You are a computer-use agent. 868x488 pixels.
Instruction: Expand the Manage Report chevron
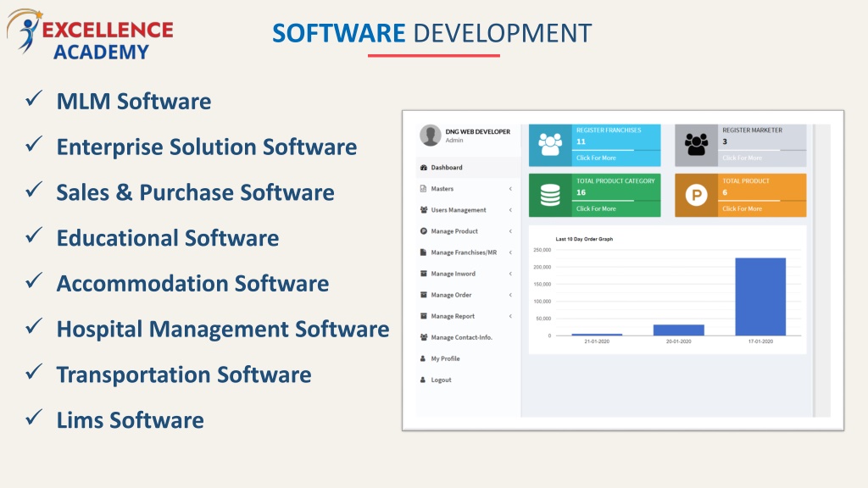pyautogui.click(x=510, y=316)
